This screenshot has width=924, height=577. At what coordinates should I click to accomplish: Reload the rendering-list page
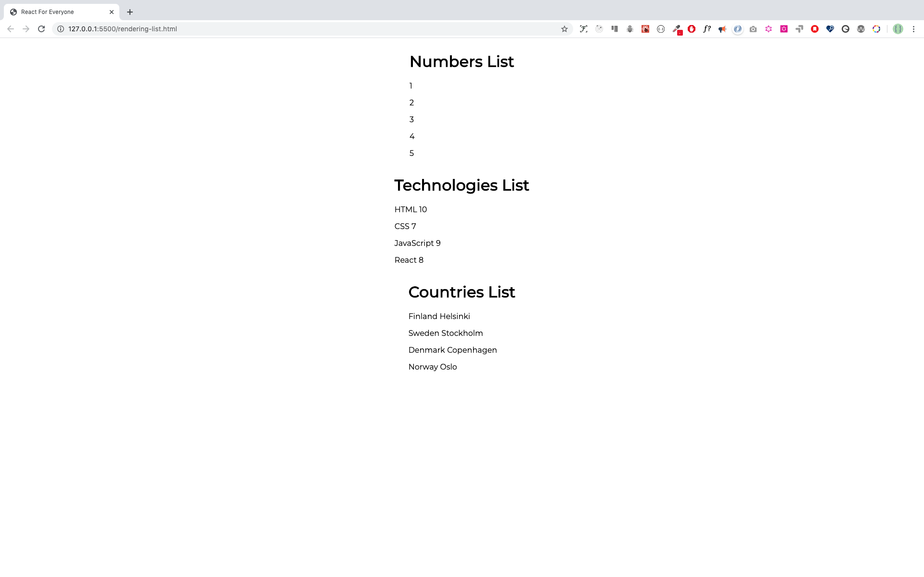coord(41,29)
